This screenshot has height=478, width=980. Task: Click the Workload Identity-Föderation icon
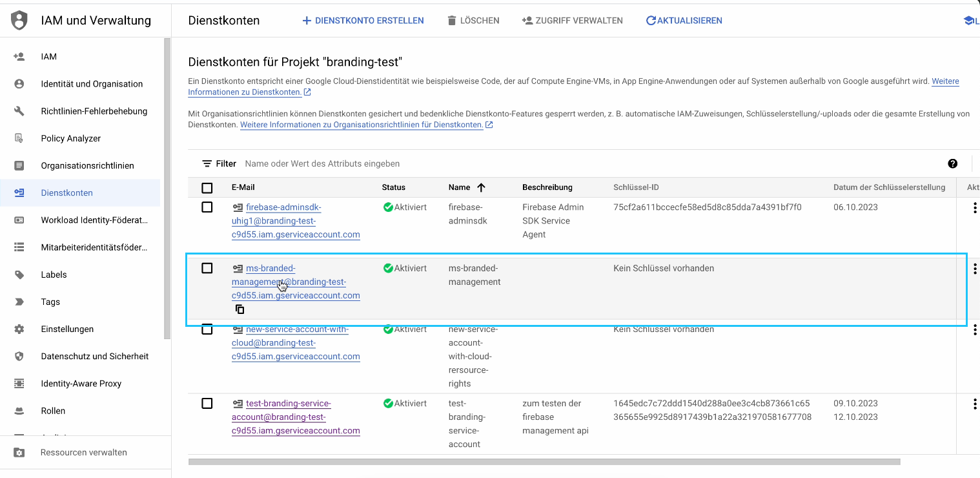pos(19,220)
